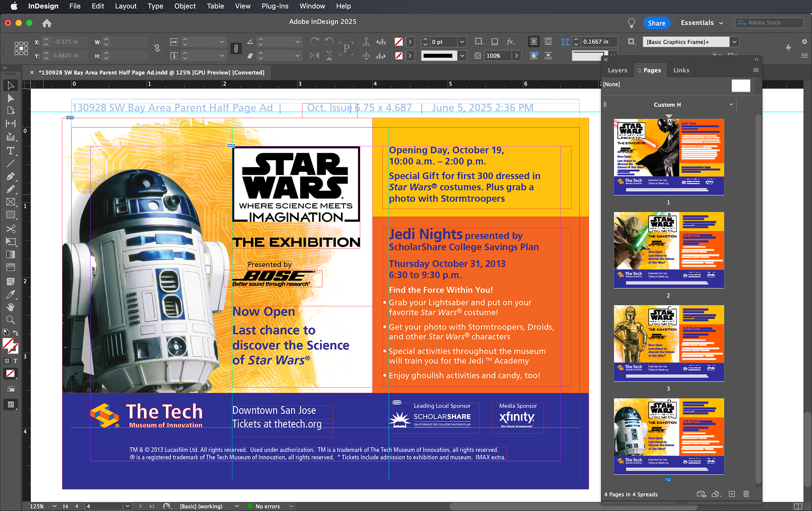Viewport: 812px width, 511px height.
Task: Expand the object style dropdown
Action: pos(735,42)
